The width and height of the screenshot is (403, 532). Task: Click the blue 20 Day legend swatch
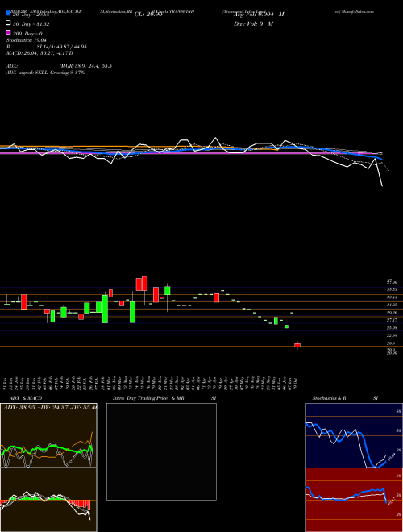tap(8, 14)
